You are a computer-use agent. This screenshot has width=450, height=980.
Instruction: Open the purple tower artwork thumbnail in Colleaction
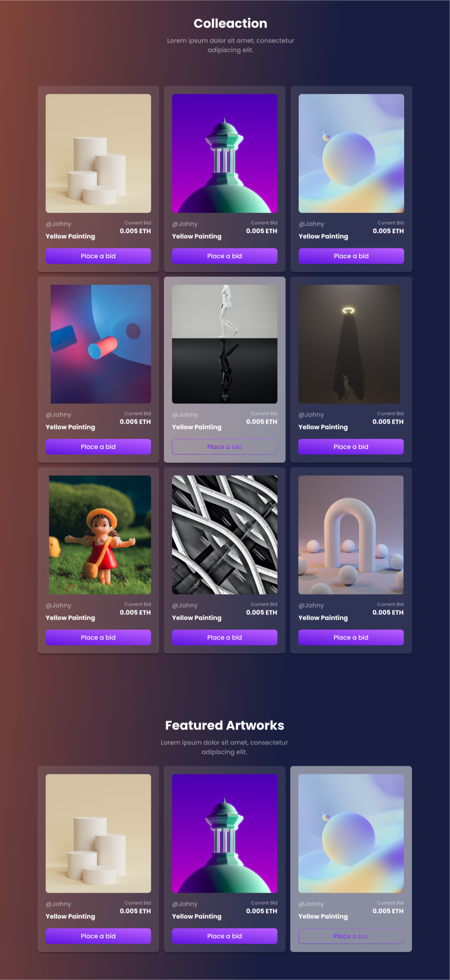tap(225, 153)
